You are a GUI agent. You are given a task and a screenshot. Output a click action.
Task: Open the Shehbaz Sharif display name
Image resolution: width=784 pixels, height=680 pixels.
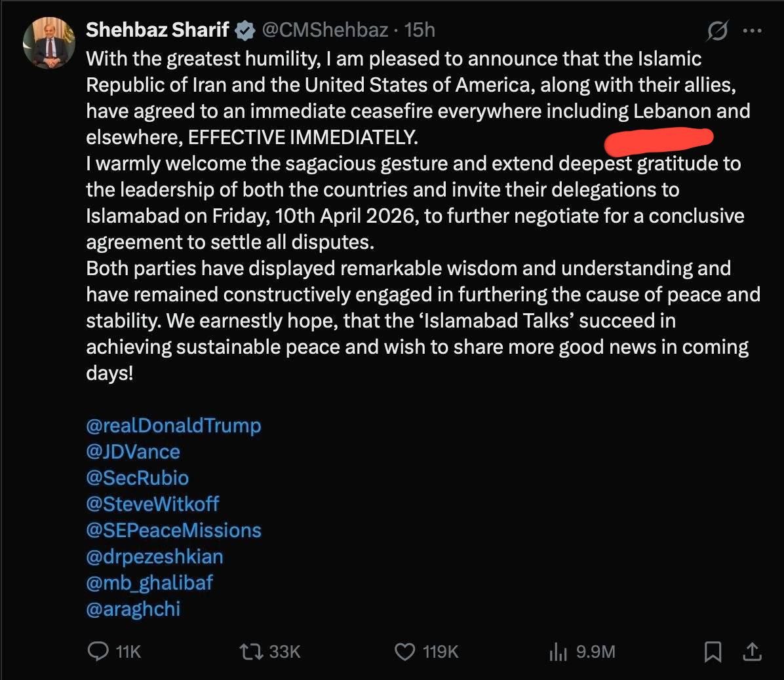157,30
